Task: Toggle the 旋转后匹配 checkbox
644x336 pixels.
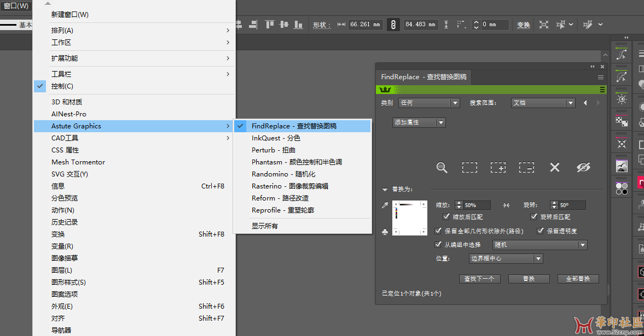Action: (534, 216)
